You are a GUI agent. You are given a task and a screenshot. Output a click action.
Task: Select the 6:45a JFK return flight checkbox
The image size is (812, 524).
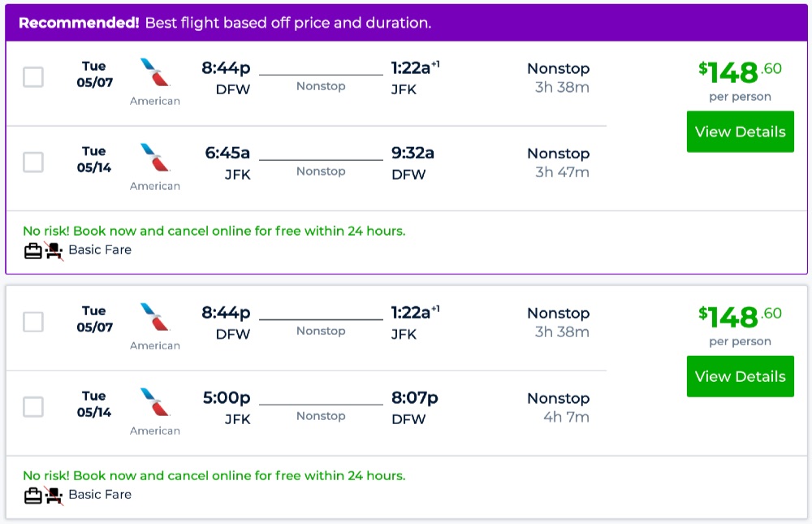click(33, 162)
